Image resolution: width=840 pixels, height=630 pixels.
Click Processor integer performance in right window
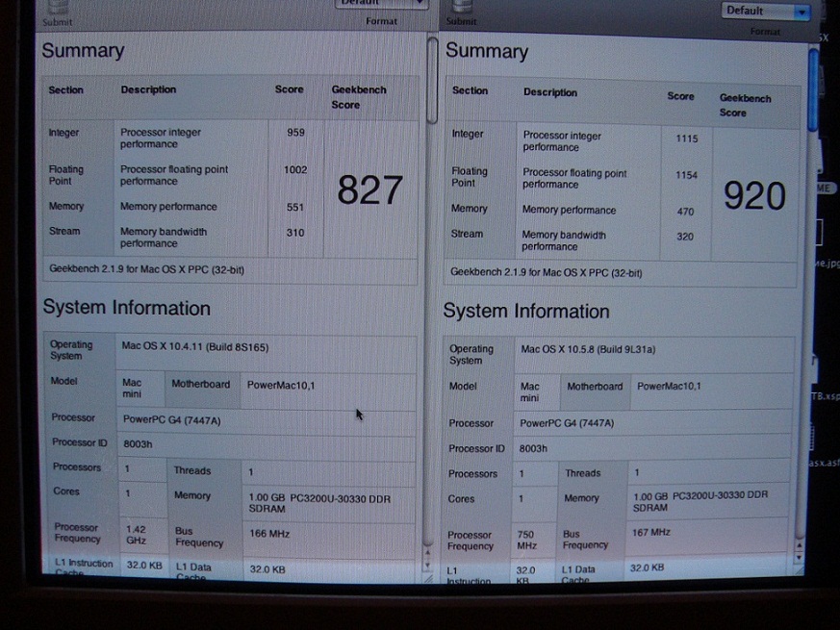point(562,141)
